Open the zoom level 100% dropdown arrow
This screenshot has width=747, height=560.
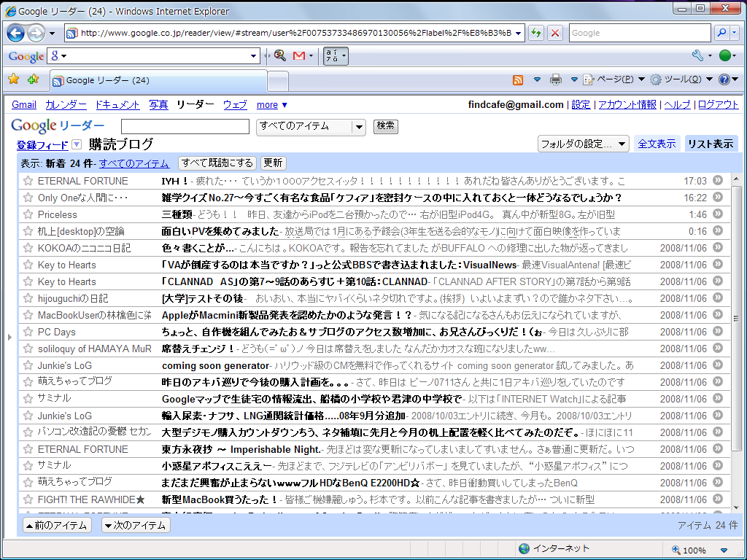(x=724, y=551)
